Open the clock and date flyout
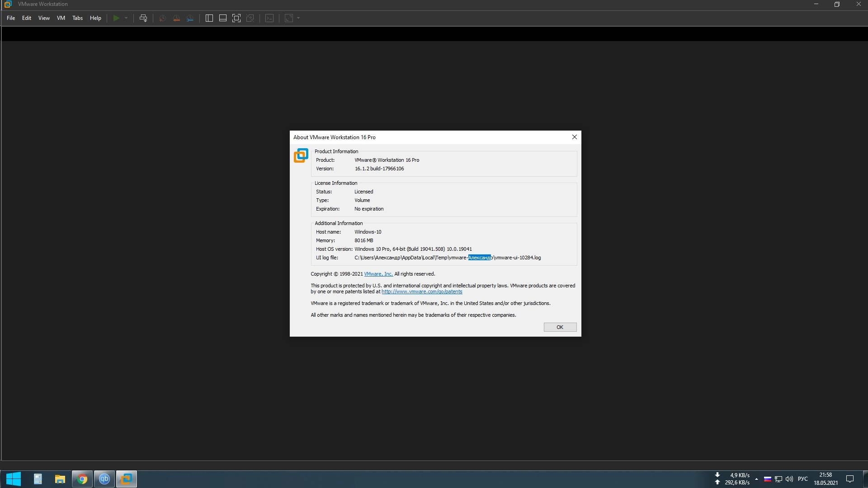This screenshot has width=868, height=488. pyautogui.click(x=826, y=479)
